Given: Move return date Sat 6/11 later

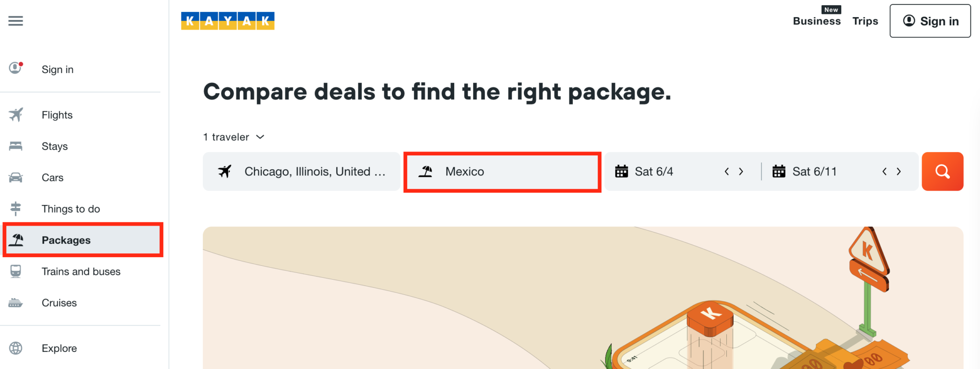Looking at the screenshot, I should 899,172.
